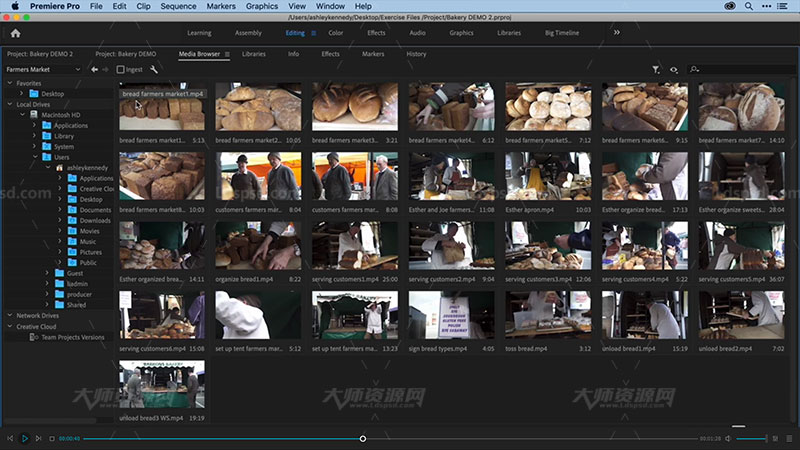This screenshot has height=450, width=800.
Task: Click the thumbnail zoom slider handle
Action: click(738, 426)
